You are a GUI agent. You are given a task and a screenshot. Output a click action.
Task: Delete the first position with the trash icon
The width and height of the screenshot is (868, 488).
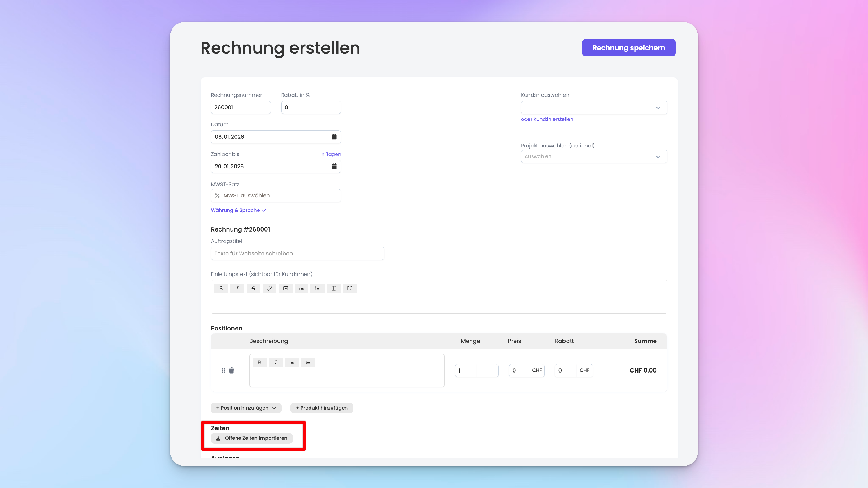[x=231, y=370]
